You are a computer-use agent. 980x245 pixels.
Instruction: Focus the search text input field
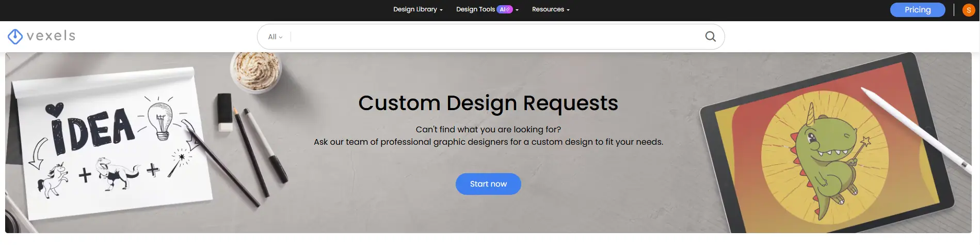click(495, 37)
